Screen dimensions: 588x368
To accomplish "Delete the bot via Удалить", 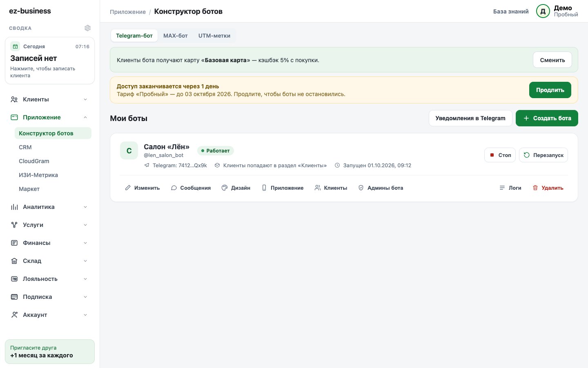I will [x=548, y=188].
